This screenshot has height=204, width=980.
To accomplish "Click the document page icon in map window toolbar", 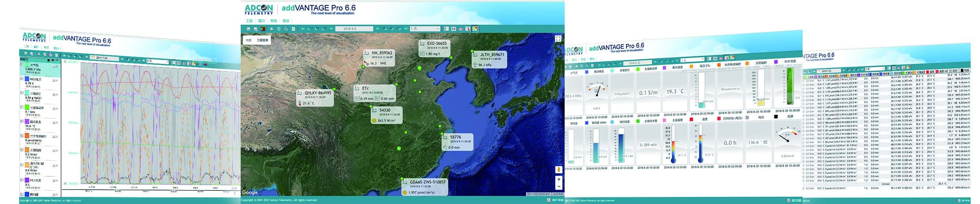I will (293, 29).
